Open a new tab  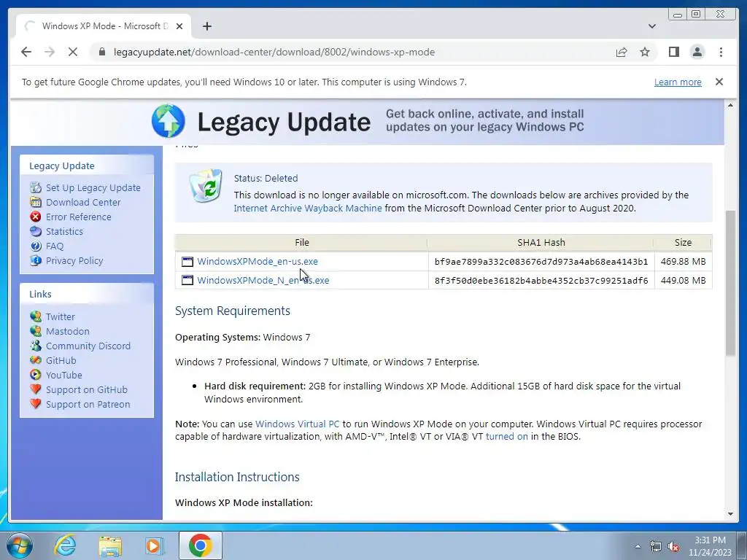pos(206,26)
